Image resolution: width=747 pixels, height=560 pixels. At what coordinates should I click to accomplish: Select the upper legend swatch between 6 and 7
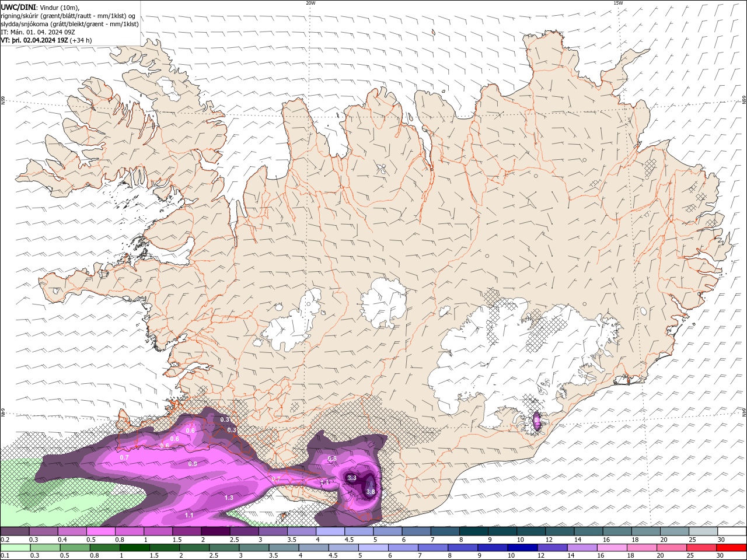pyautogui.click(x=416, y=531)
